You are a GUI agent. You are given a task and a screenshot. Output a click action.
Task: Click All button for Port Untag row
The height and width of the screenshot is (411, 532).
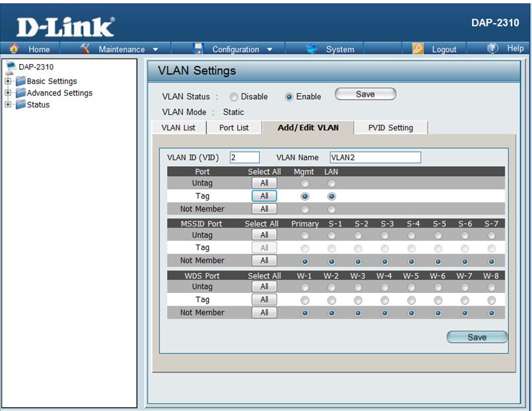pyautogui.click(x=264, y=183)
